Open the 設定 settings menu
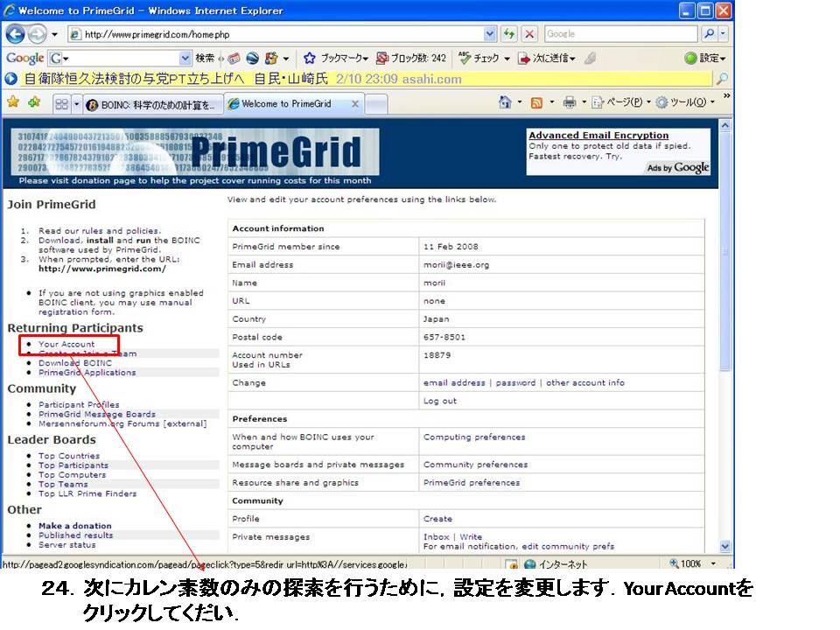The height and width of the screenshot is (630, 840). 705,58
